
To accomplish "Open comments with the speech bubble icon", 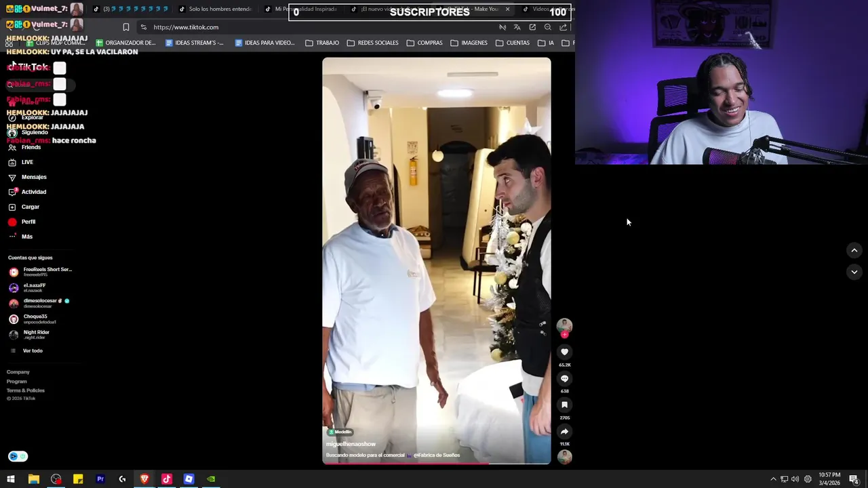I will tap(564, 378).
